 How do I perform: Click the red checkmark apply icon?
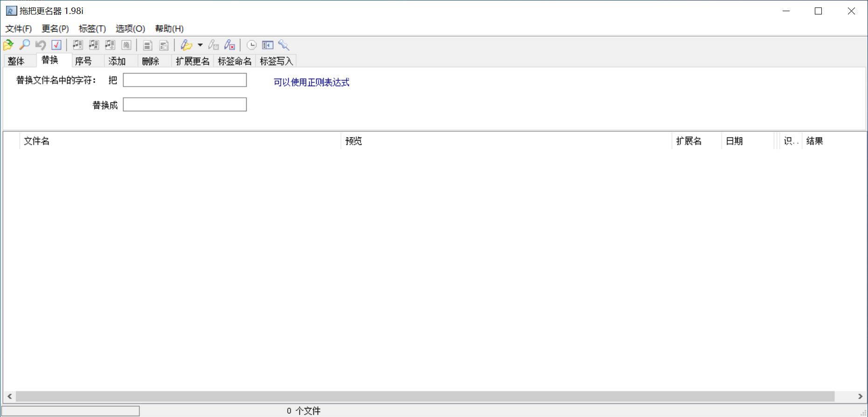tap(56, 45)
